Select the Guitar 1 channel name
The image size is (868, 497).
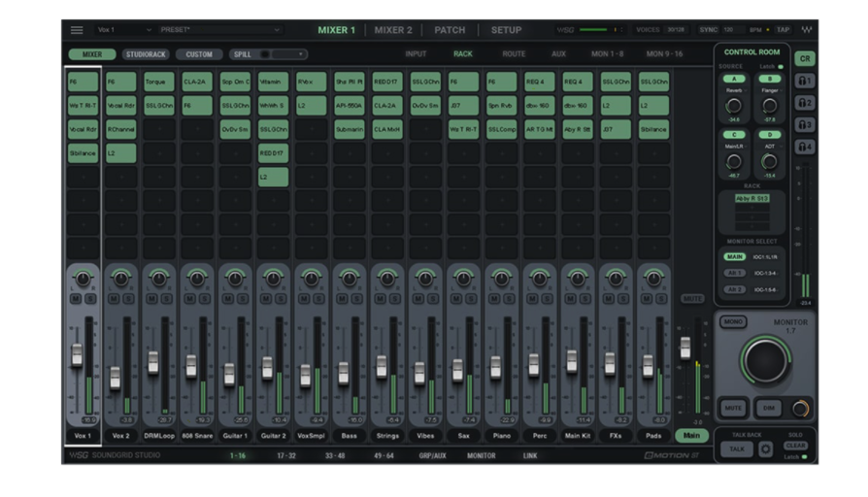235,436
